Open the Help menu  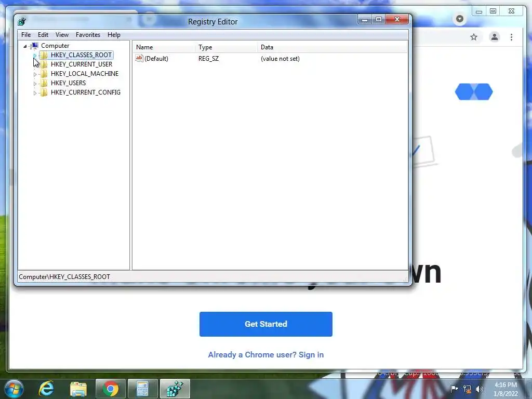(114, 35)
